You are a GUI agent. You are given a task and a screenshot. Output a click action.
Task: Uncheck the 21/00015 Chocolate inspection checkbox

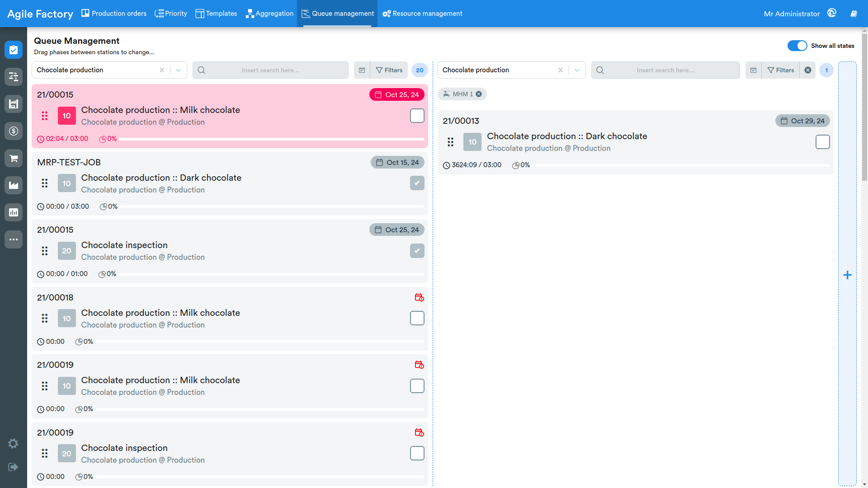click(x=417, y=251)
